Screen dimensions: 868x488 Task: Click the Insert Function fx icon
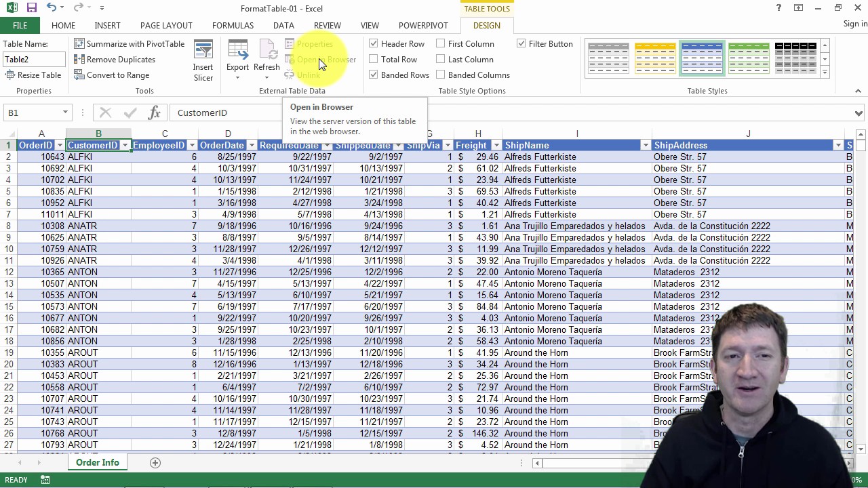click(155, 113)
